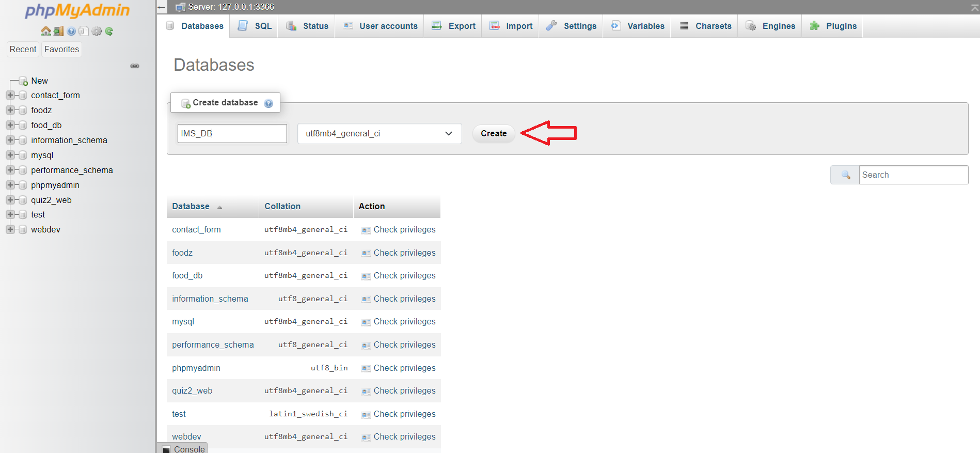Open the Export tab
The width and height of the screenshot is (980, 453).
tap(453, 26)
